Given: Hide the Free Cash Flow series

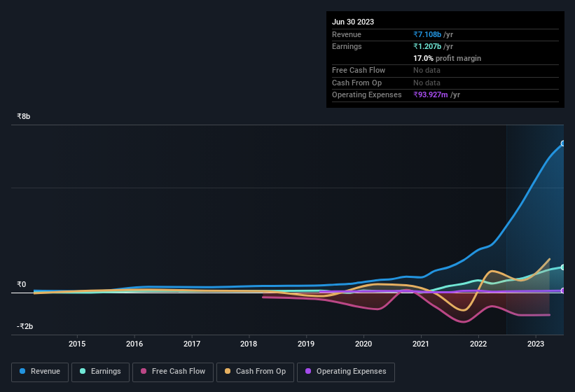Looking at the screenshot, I should tap(173, 372).
